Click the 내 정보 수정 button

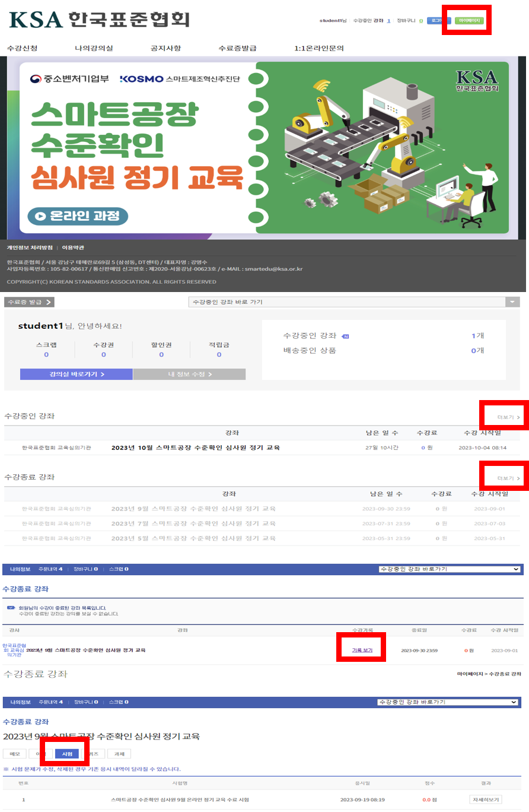189,375
